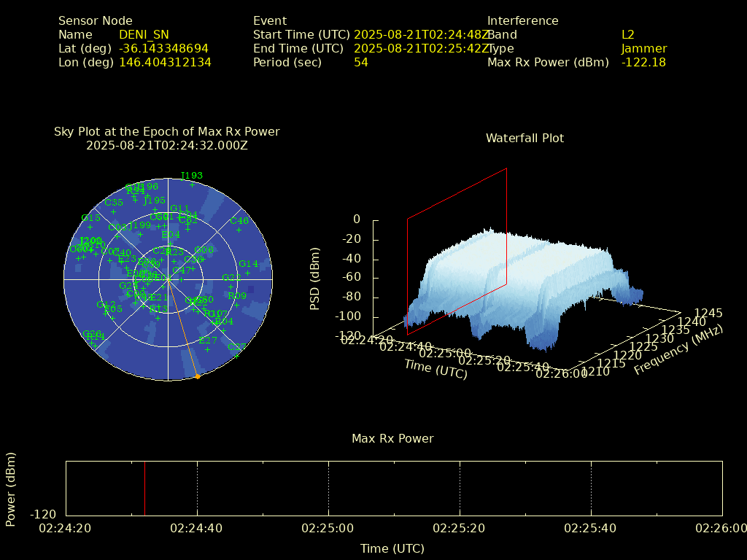Select the Max Rx Power value -122.18
The height and width of the screenshot is (560, 747).
pos(643,62)
